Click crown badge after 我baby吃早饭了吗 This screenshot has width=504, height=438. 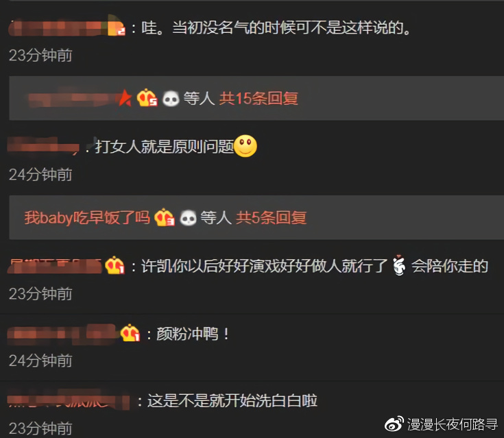[165, 217]
